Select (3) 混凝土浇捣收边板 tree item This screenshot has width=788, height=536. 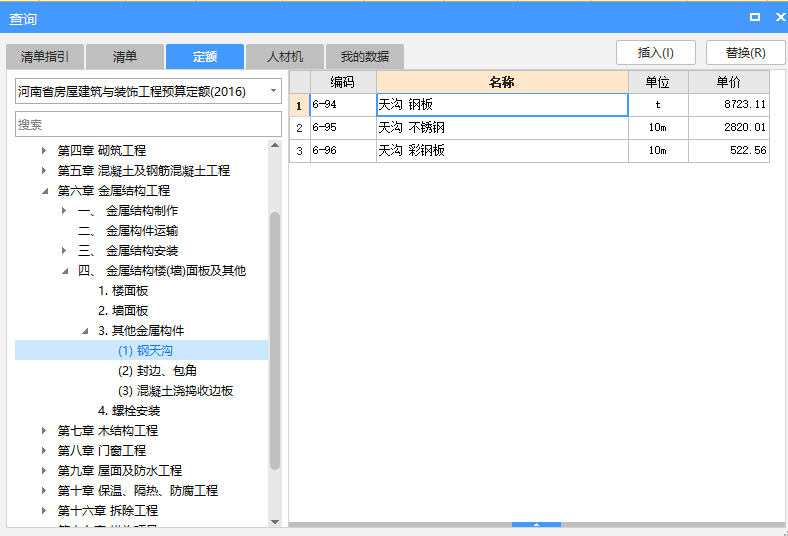point(175,391)
